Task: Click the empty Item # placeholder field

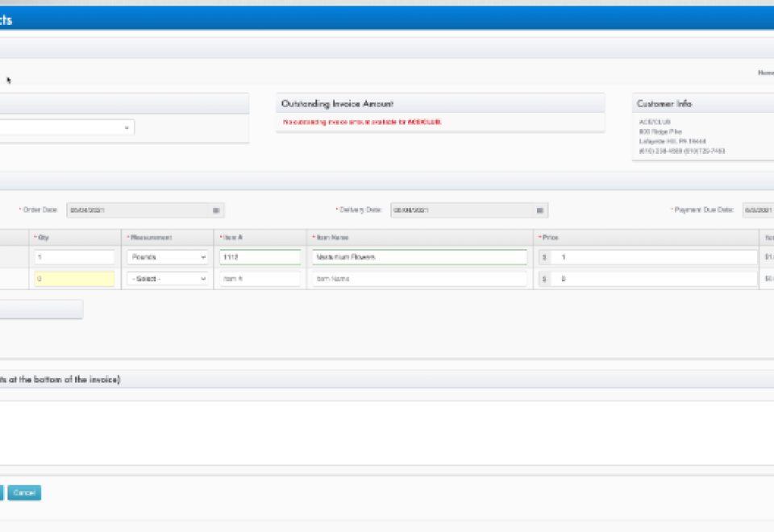Action: coord(260,279)
